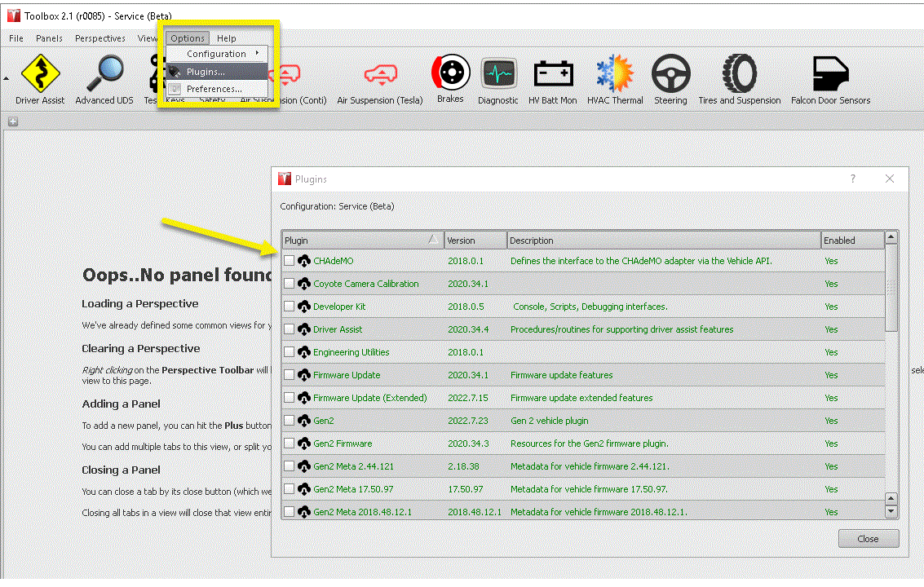This screenshot has width=924, height=587.
Task: Expand the toolbar overflow arrow at left edge
Action: pos(6,77)
